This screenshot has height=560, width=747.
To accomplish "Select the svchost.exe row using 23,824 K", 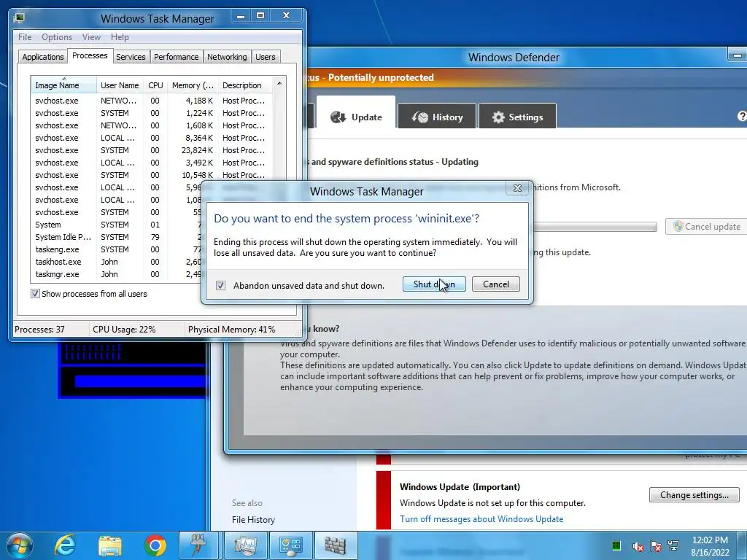I will tap(152, 150).
